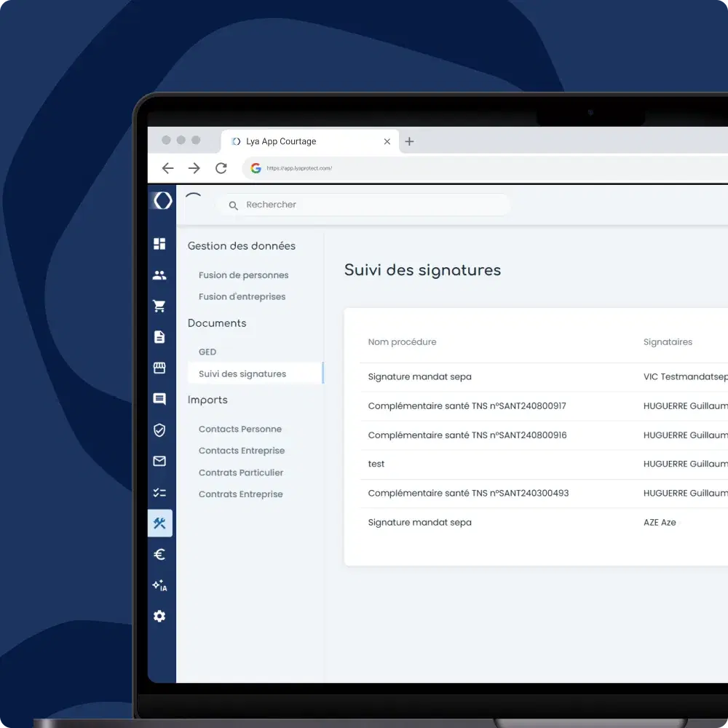Open Fusion d'entreprises
728x728 pixels.
[242, 297]
